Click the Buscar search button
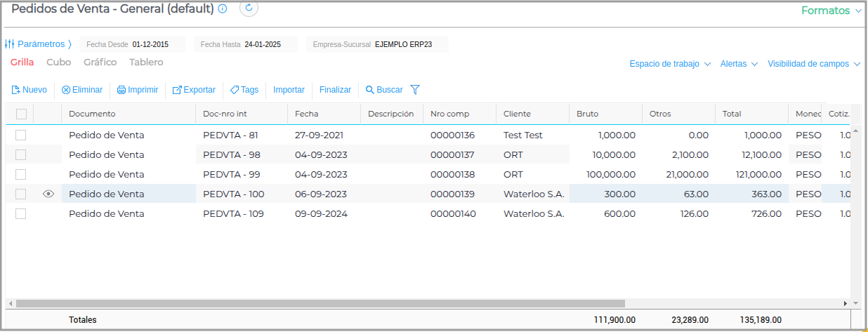Screen dimensions: 868x332 384,90
